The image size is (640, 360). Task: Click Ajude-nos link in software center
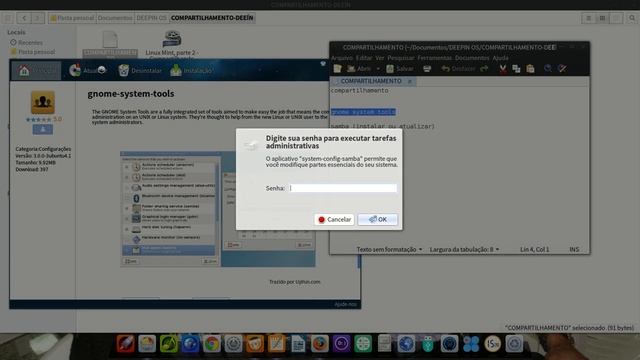tap(345, 304)
